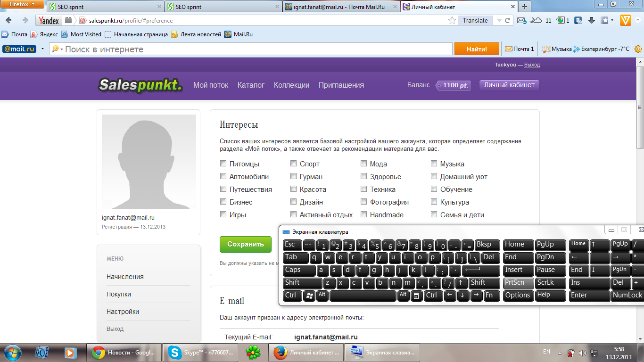Click the weather cloud -11 icon
644x362 pixels.
coord(541,20)
